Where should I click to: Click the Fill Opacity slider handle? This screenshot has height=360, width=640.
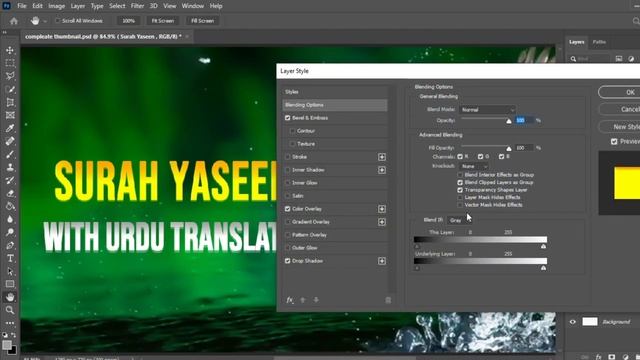(509, 148)
